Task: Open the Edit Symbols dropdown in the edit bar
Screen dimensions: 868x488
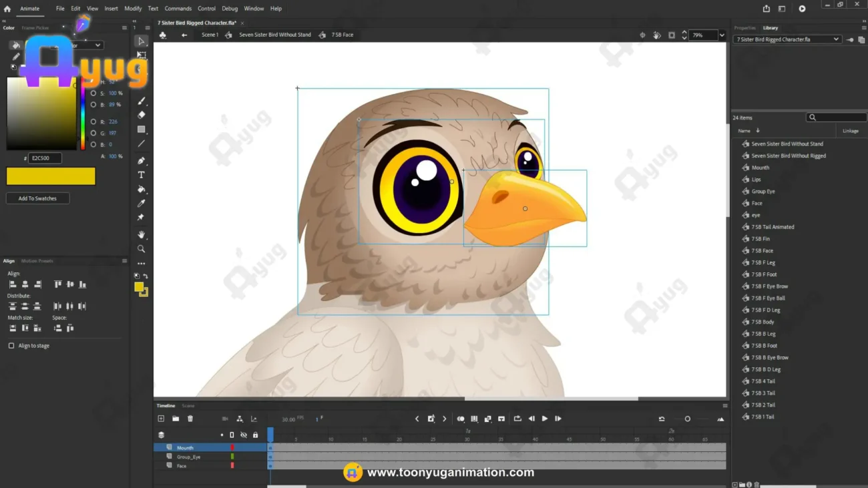Action: (x=162, y=35)
